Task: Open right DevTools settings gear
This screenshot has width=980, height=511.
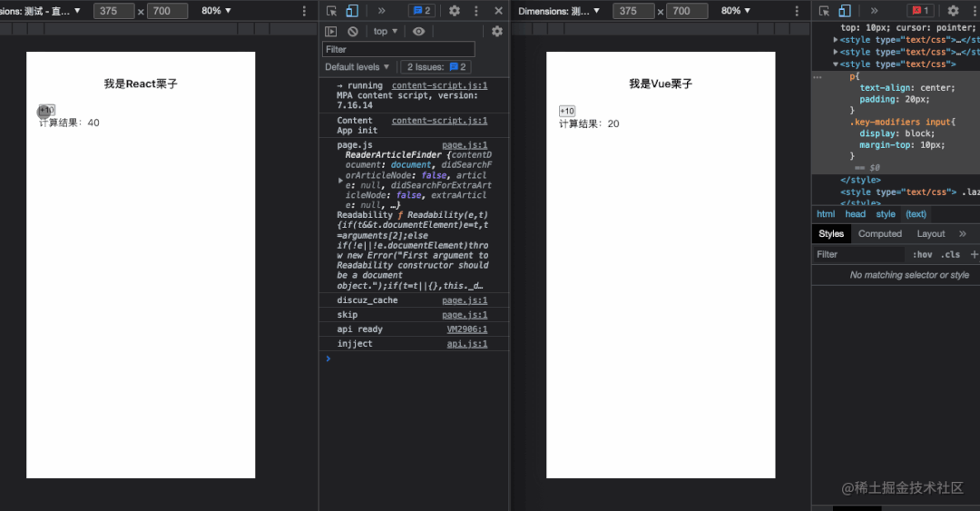Action: 953,11
